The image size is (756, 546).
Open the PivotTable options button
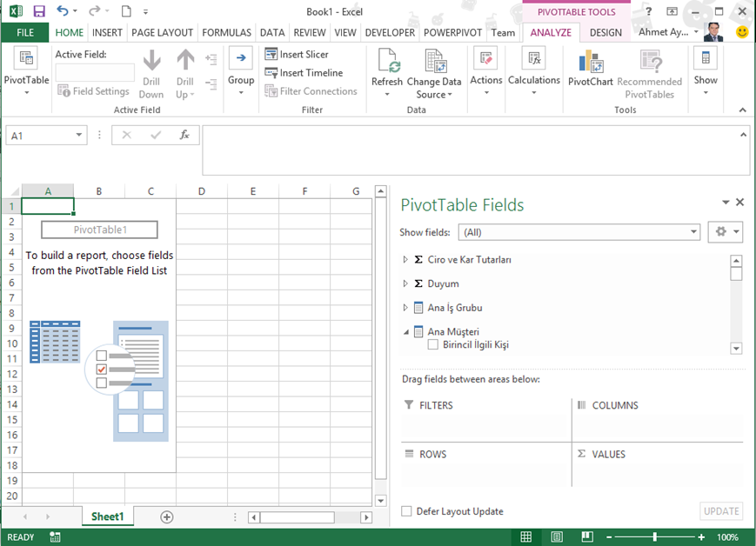26,71
